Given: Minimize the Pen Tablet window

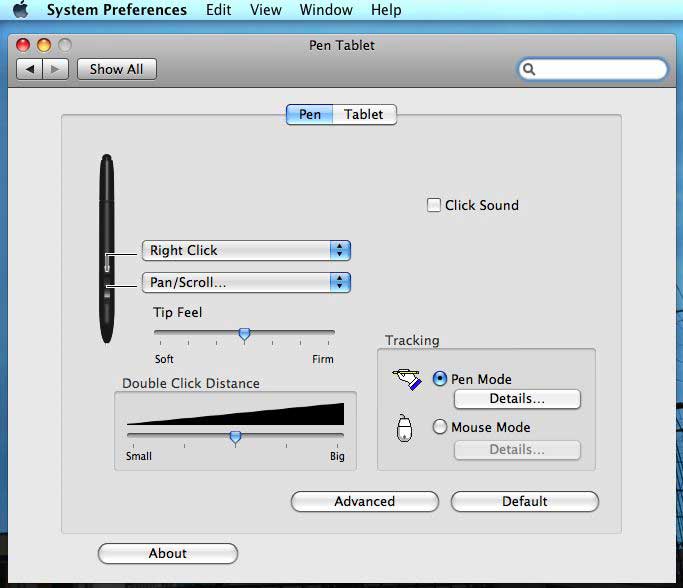Looking at the screenshot, I should coord(44,45).
